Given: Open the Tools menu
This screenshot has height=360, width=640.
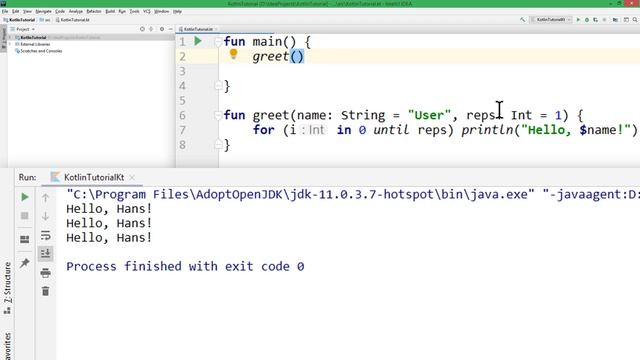Looking at the screenshot, I should (x=134, y=12).
